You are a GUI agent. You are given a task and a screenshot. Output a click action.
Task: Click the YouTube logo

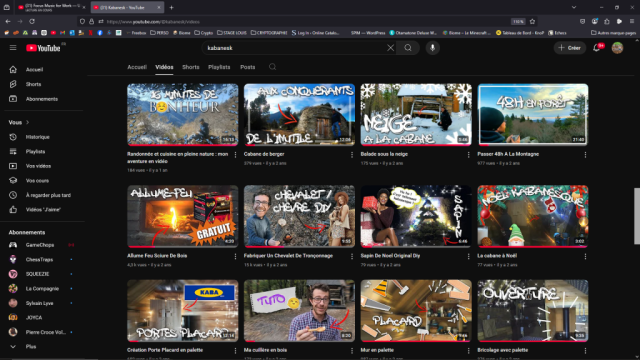click(x=43, y=48)
